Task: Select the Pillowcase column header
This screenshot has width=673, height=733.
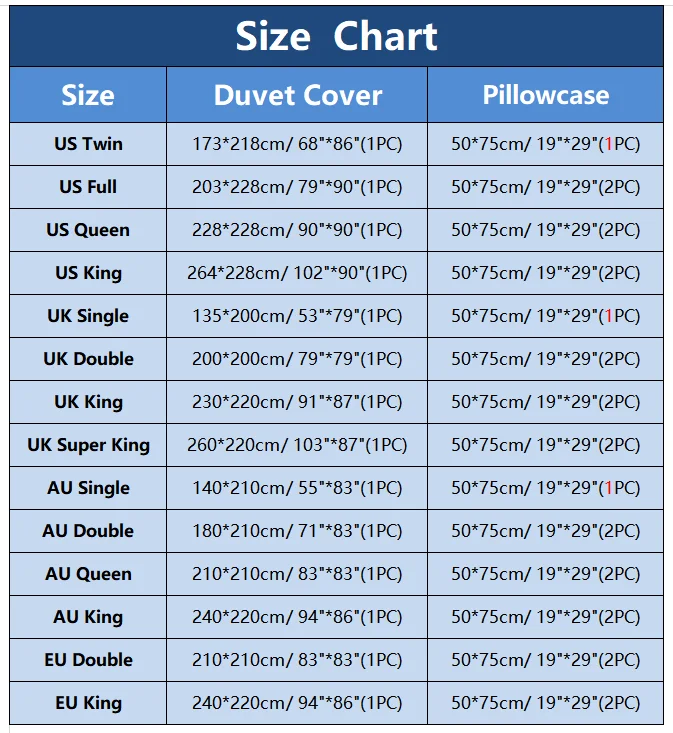Action: click(x=545, y=95)
